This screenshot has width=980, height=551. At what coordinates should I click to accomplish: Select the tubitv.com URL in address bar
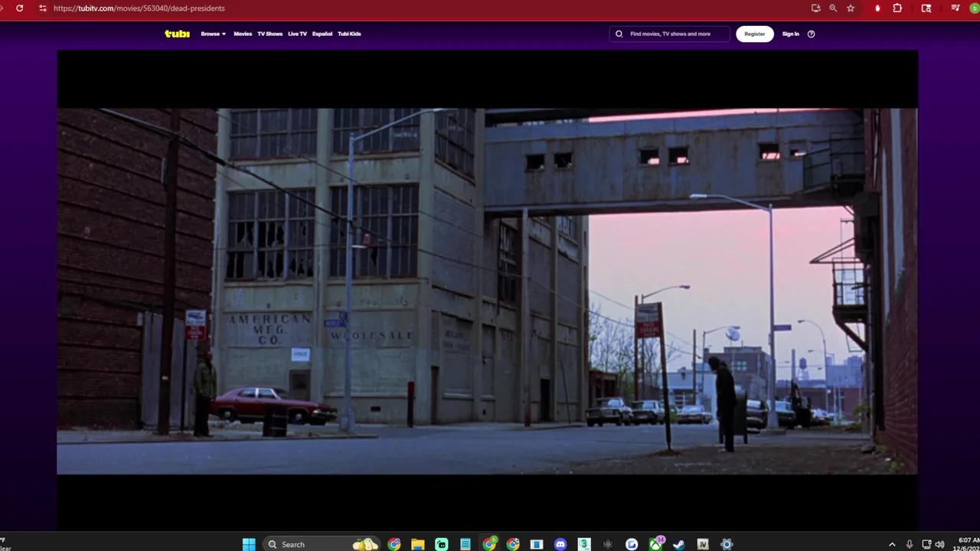click(139, 8)
